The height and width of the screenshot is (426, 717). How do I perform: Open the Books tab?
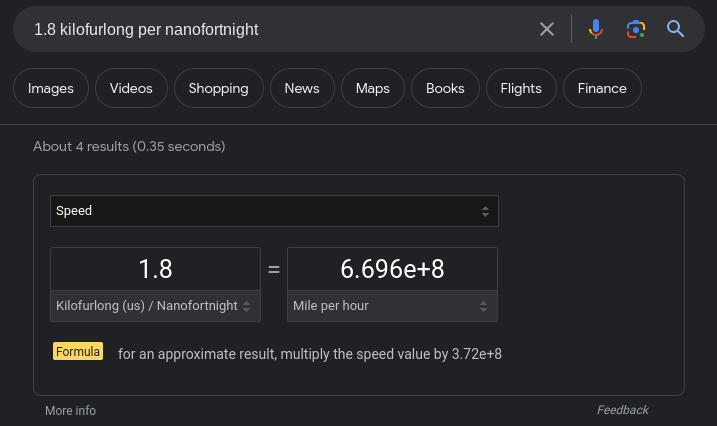point(445,88)
